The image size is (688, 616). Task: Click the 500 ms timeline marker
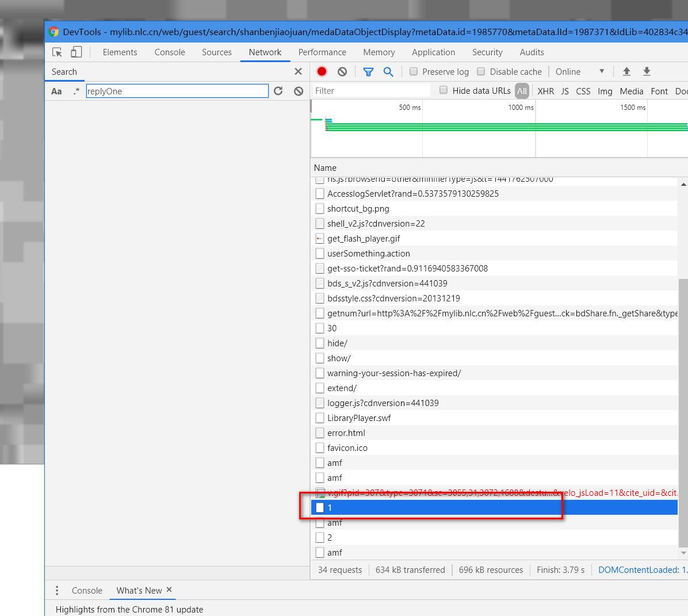click(410, 107)
